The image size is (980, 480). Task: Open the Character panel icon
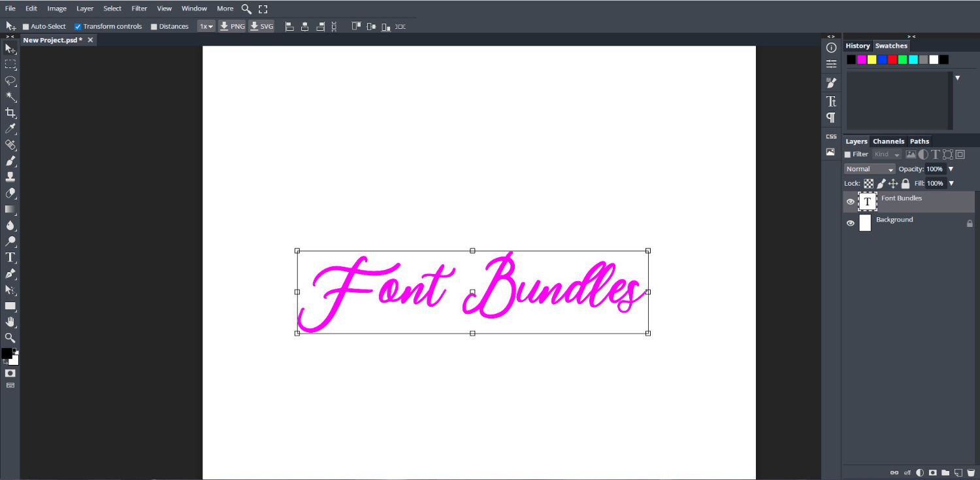point(831,101)
